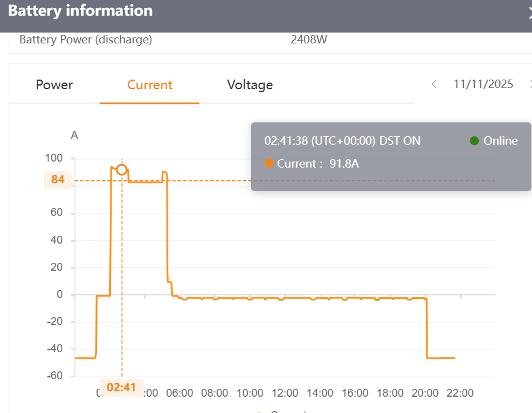Click the 02:41 time label on x-axis

(x=121, y=387)
